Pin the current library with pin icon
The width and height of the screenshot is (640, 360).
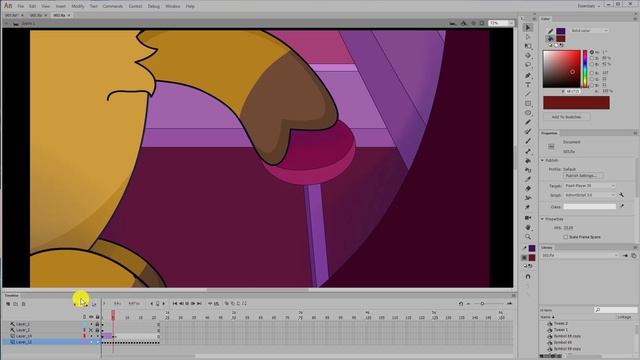coord(625,256)
